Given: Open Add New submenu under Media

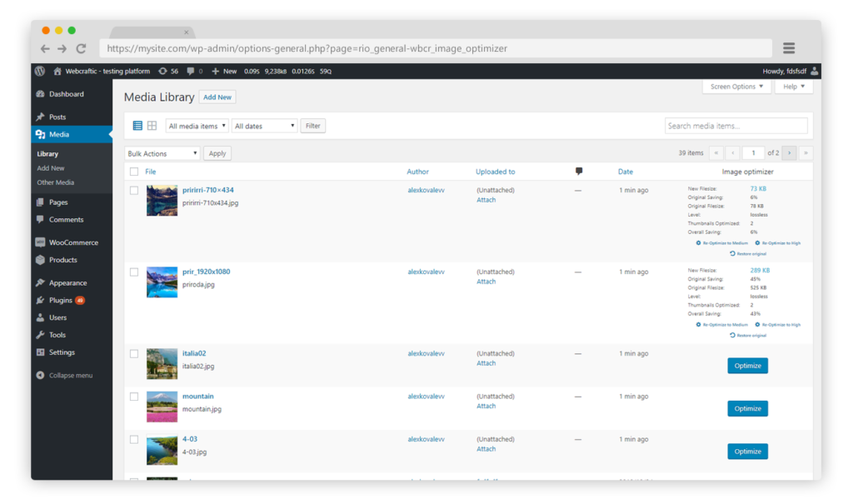Looking at the screenshot, I should [x=51, y=168].
